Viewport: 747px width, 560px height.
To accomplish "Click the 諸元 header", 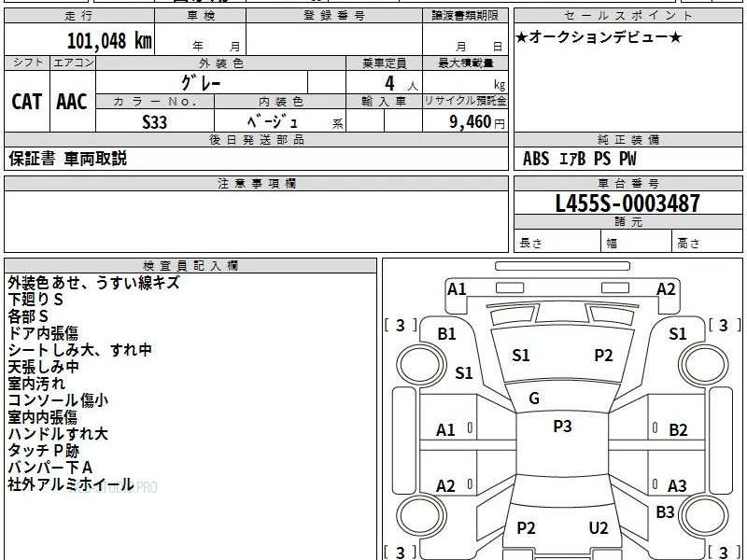I will point(627,222).
